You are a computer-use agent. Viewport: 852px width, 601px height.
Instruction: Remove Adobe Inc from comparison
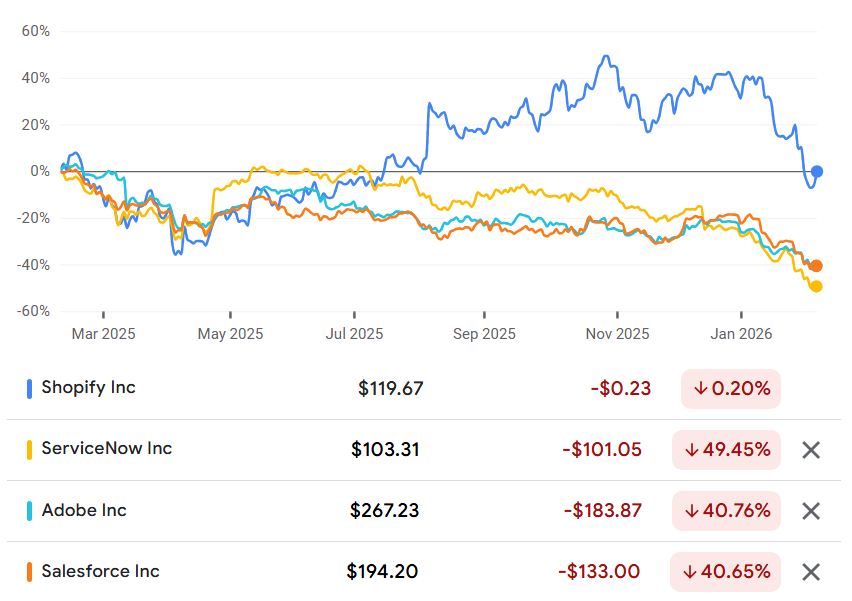(811, 511)
